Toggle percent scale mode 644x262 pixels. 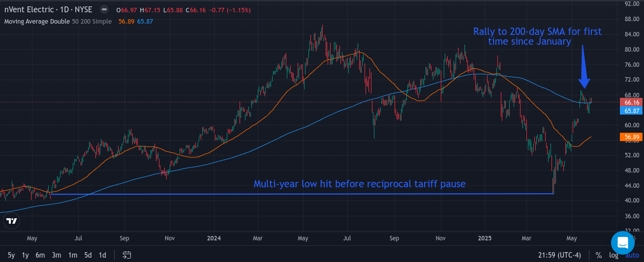coord(599,255)
